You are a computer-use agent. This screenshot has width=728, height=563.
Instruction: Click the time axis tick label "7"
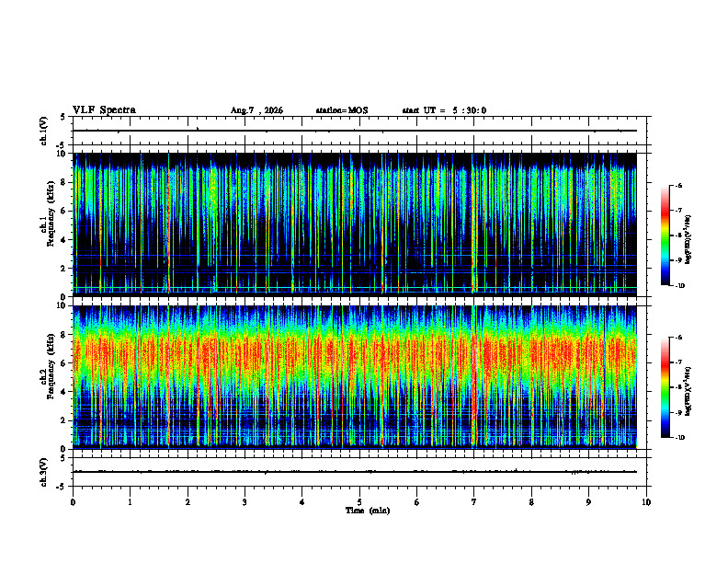click(474, 502)
